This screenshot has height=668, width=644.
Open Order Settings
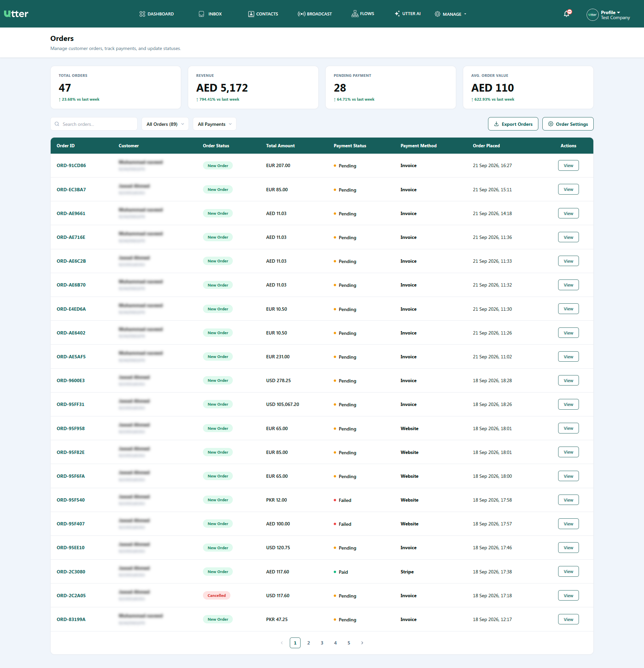[x=568, y=124]
